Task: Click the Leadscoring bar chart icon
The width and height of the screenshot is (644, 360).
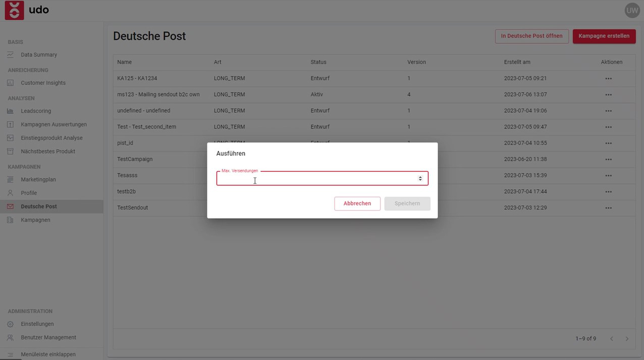Action: 10,111
